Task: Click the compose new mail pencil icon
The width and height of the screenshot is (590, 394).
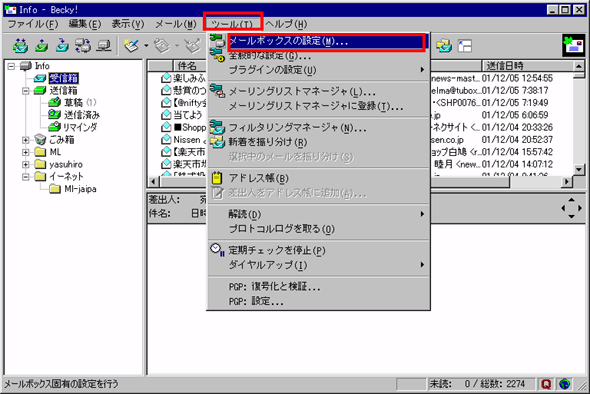Action: tap(131, 46)
